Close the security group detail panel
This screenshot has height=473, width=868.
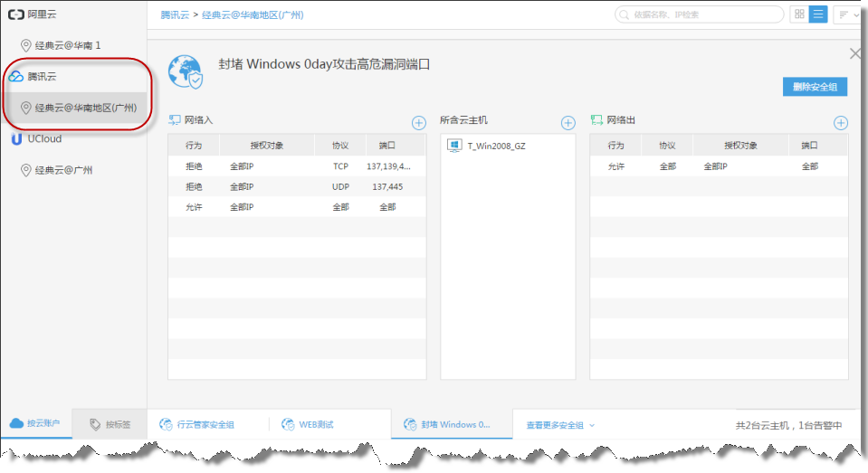[854, 54]
